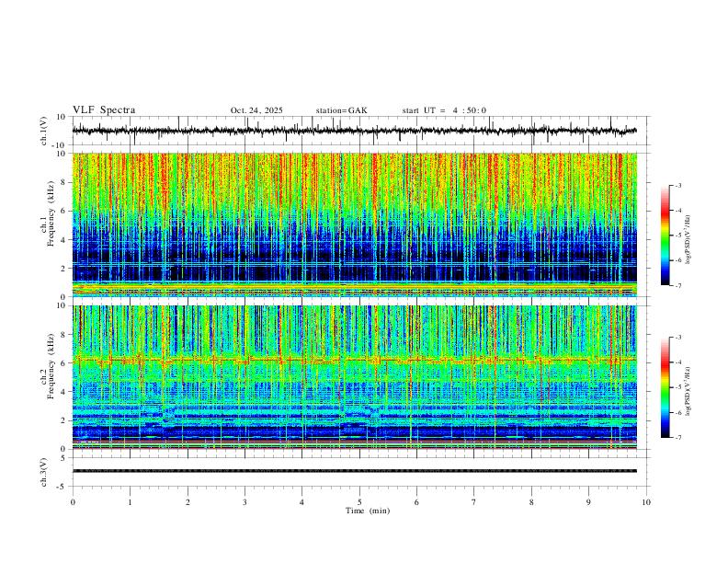Click time axis tick label "10"
This screenshot has height=563, width=728.
coord(646,502)
